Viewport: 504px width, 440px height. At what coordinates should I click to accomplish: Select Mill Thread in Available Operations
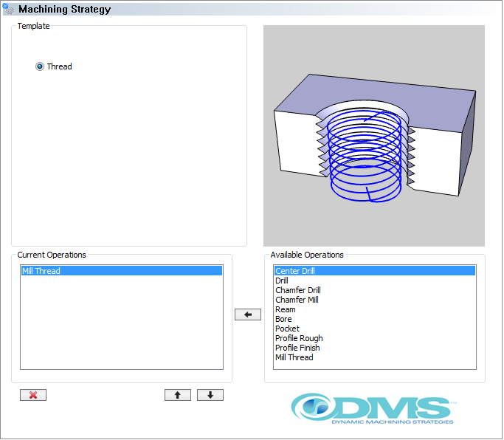click(x=374, y=357)
